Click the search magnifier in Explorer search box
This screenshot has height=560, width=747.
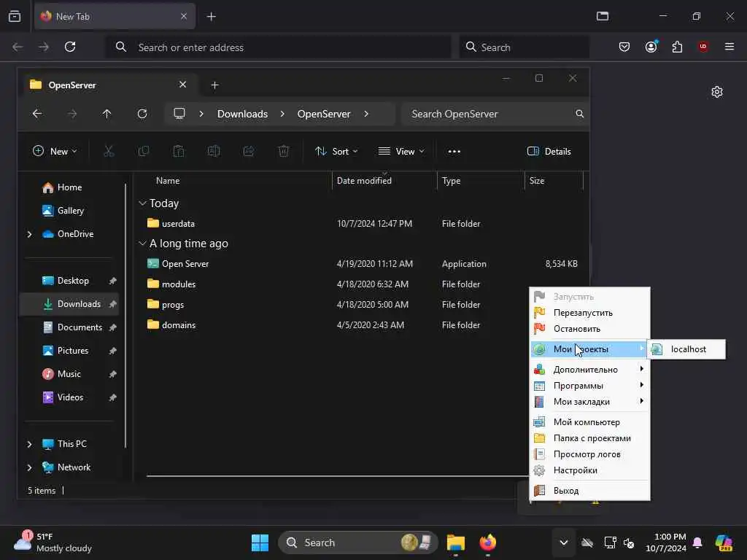(579, 114)
